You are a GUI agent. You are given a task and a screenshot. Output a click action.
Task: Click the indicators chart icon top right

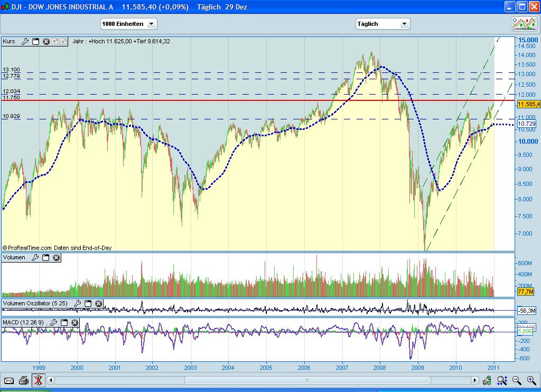pyautogui.click(x=524, y=24)
